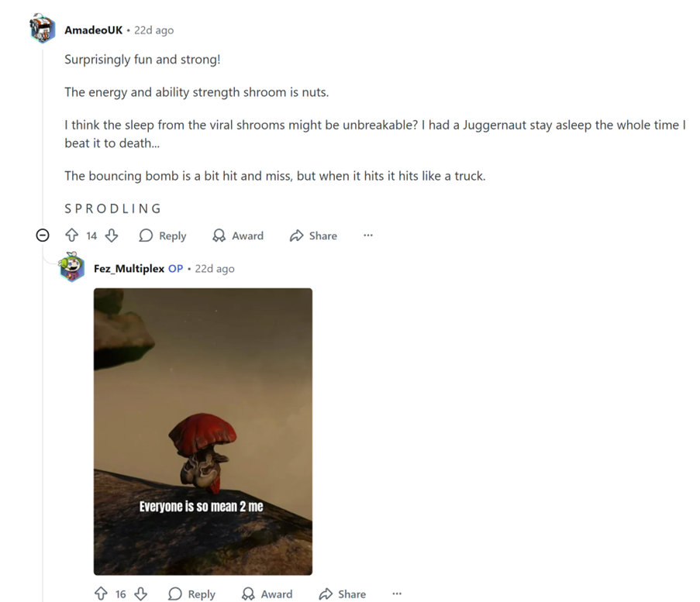Downvote AmadeoUK's comment
Screen dimensions: 700x602
point(111,236)
